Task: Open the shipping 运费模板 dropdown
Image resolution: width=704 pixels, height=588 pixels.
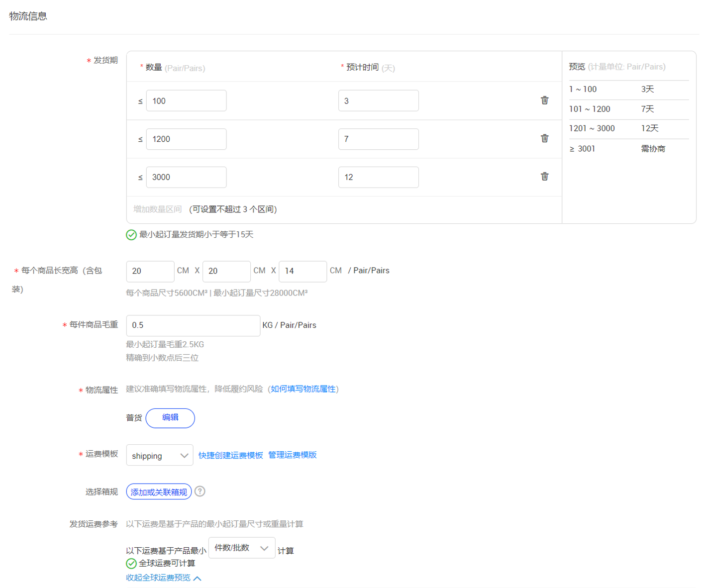Action: [x=159, y=455]
